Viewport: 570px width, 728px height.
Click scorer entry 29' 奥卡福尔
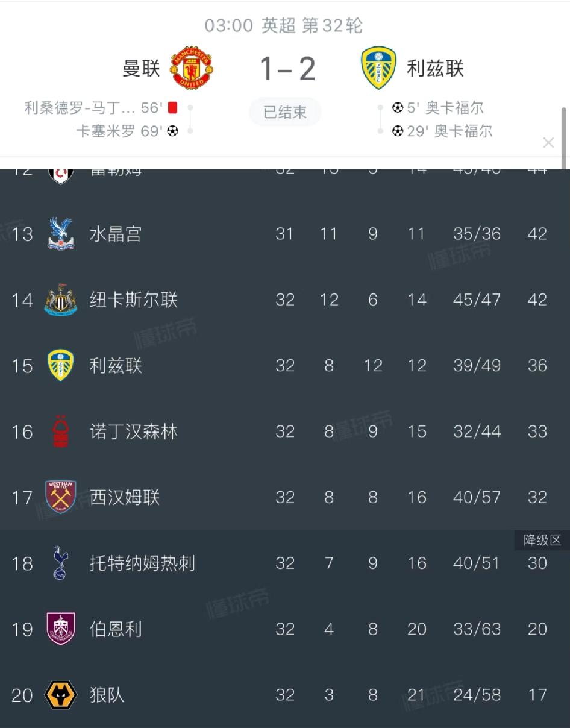(443, 131)
